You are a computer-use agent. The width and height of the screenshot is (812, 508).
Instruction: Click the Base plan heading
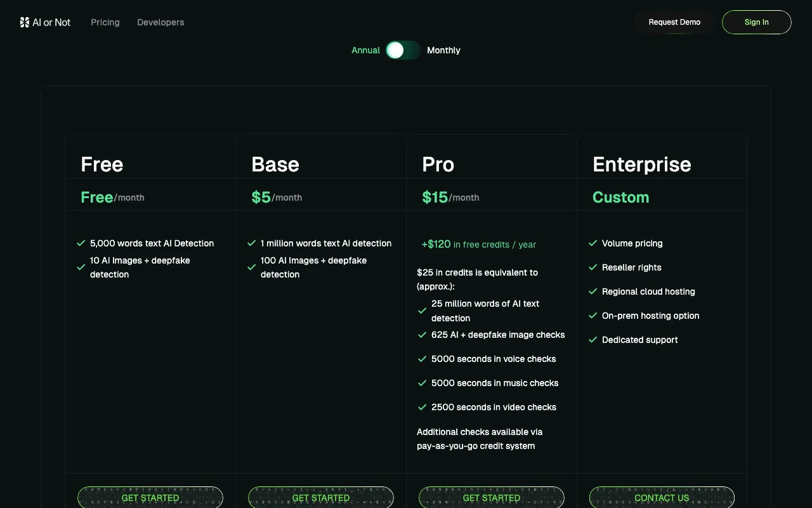pos(275,164)
